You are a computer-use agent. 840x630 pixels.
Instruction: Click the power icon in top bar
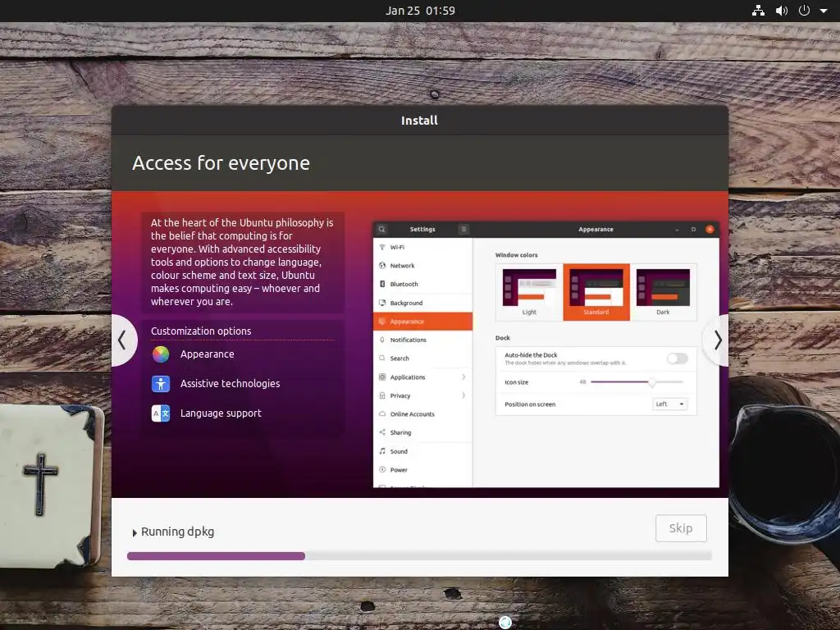[x=804, y=11]
